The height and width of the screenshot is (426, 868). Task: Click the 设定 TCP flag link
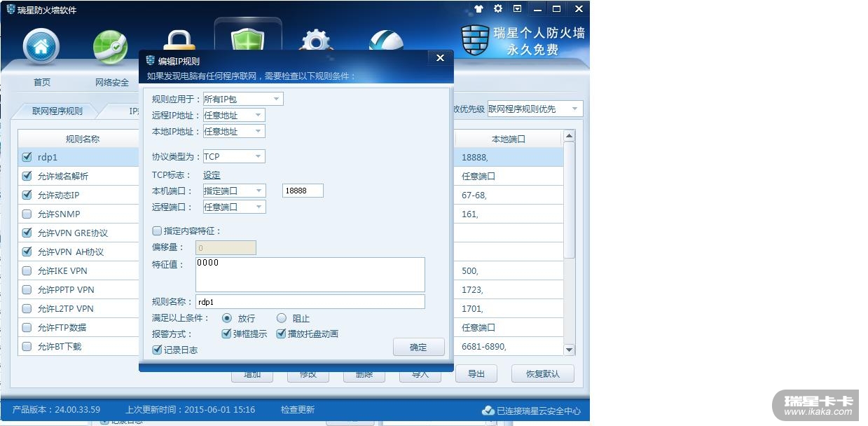click(212, 175)
